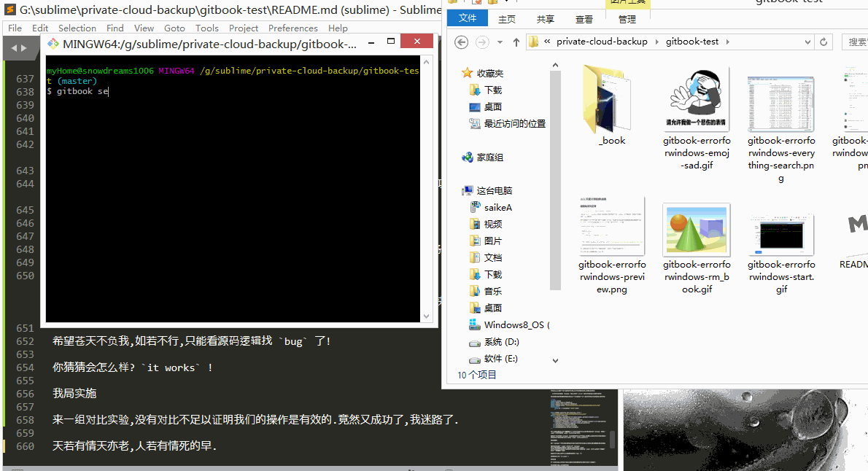Switch to the 查看 ribbon tab in Explorer
Screen dimensions: 868x471
(x=584, y=20)
